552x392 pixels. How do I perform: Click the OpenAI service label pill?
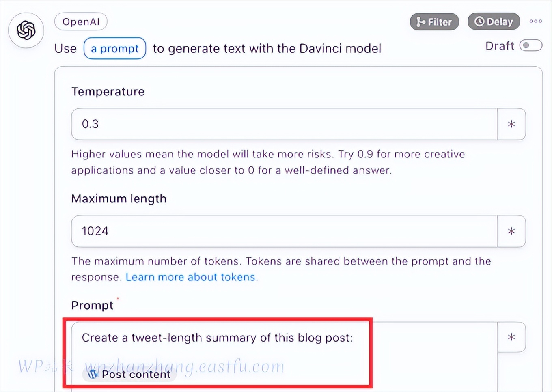(81, 22)
